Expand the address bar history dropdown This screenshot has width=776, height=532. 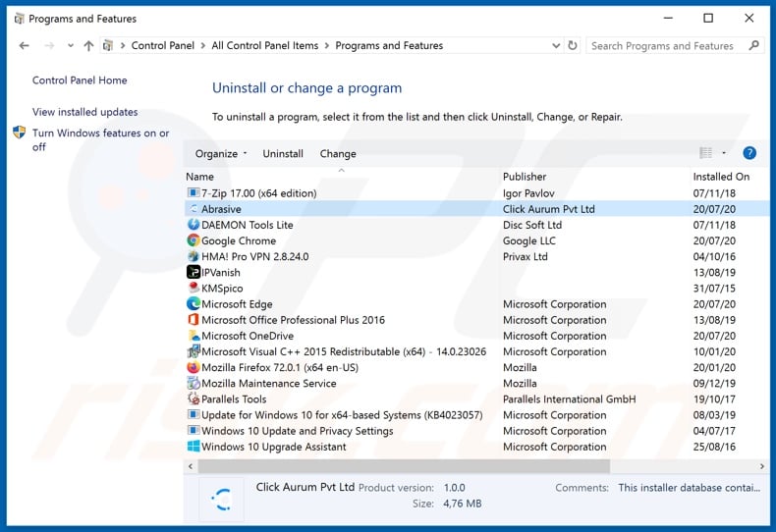coord(556,45)
